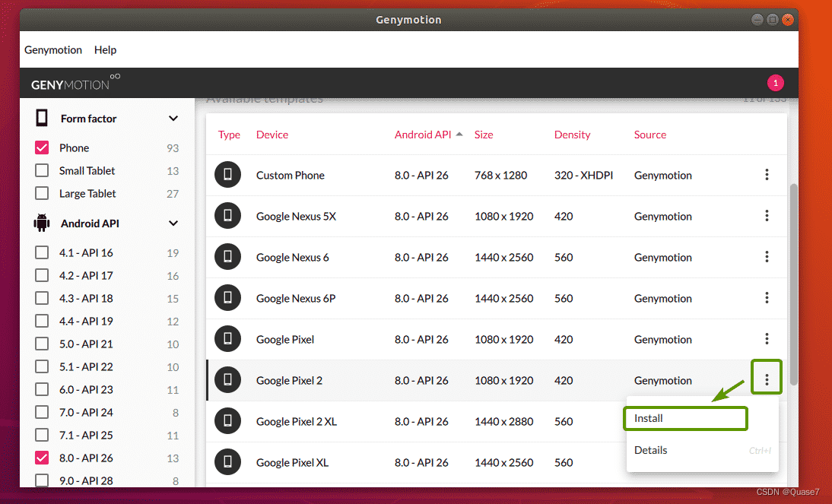Click the Google Nexus 5X device icon
Viewport: 832px width, 504px height.
[x=227, y=215]
